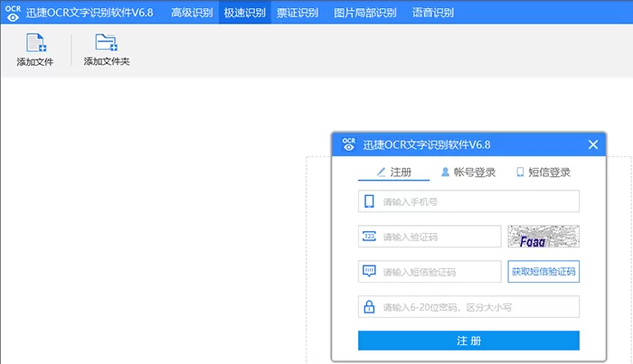Select the 注册 tab in the dialog

[x=393, y=173]
